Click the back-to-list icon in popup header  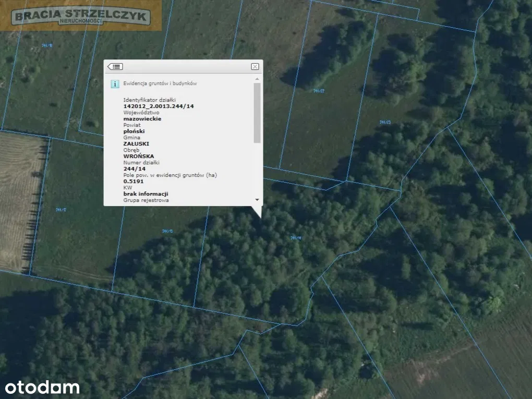tap(115, 66)
